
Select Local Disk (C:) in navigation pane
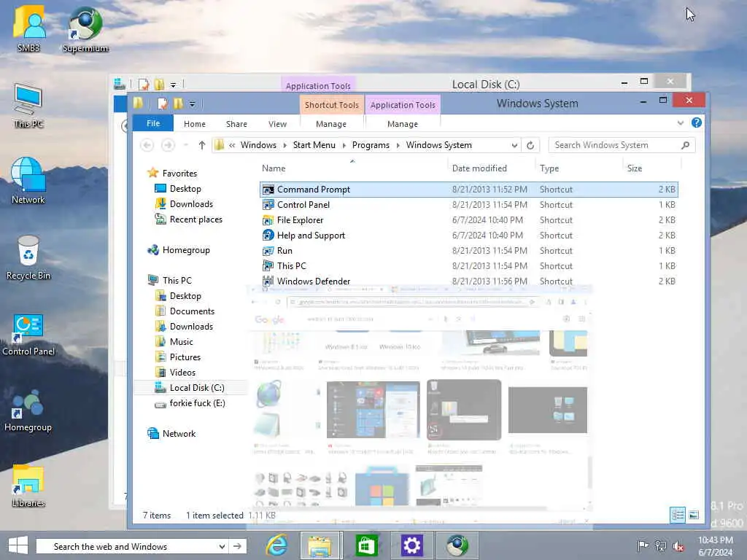click(190, 388)
